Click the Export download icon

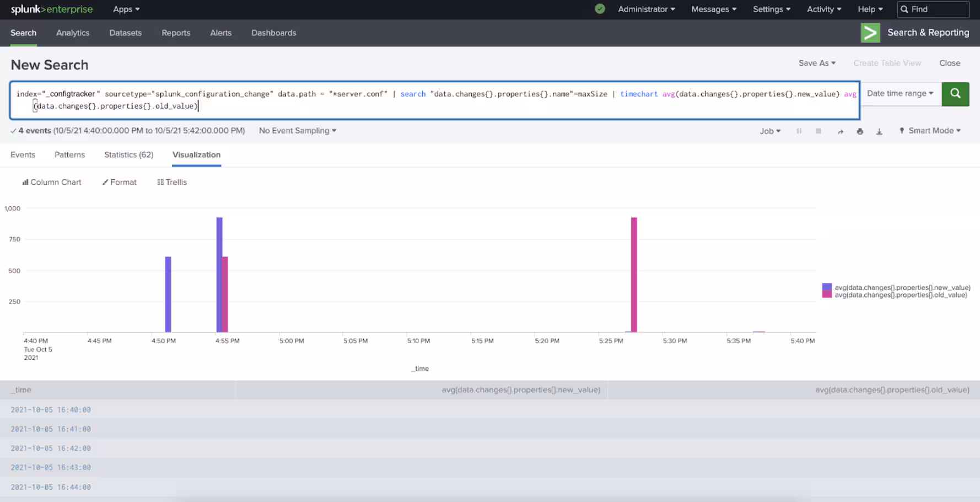pos(879,131)
